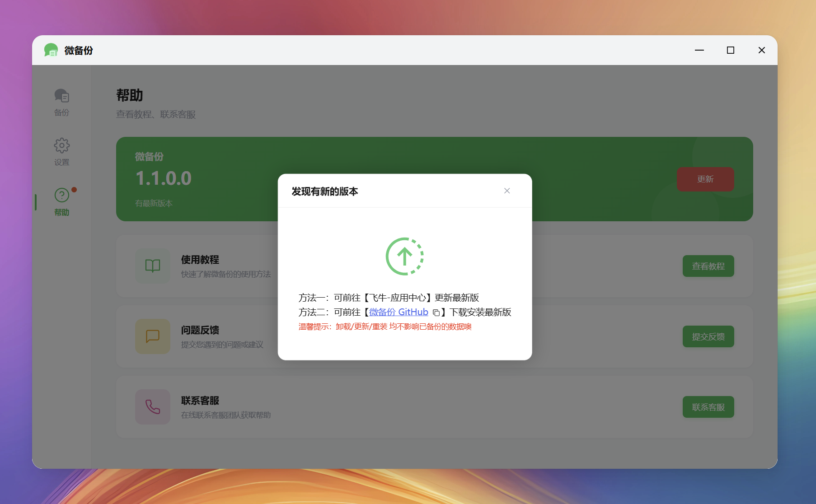The image size is (816, 504).
Task: Minimize the 微备份 window
Action: tap(699, 50)
